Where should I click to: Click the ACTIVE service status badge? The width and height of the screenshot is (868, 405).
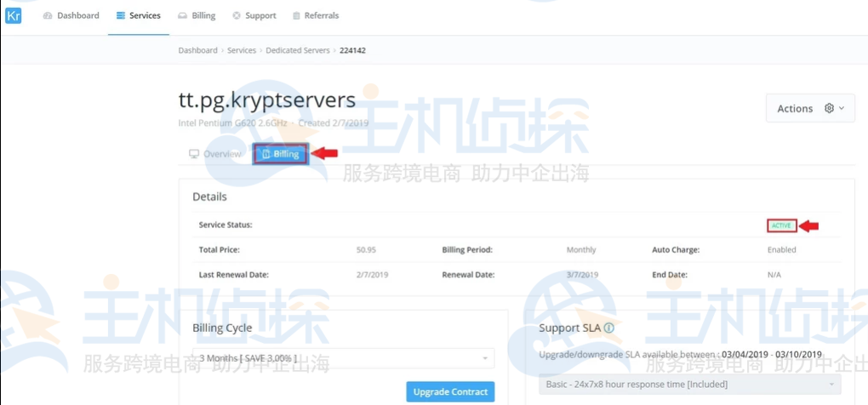pos(782,225)
